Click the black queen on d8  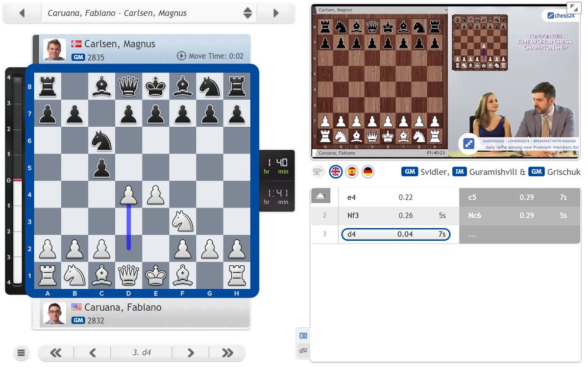click(x=129, y=87)
